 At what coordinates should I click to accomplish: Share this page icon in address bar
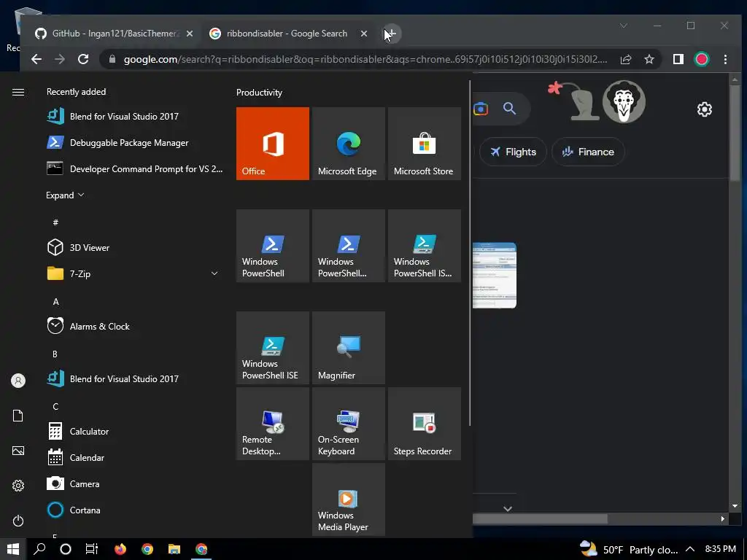[x=625, y=59]
